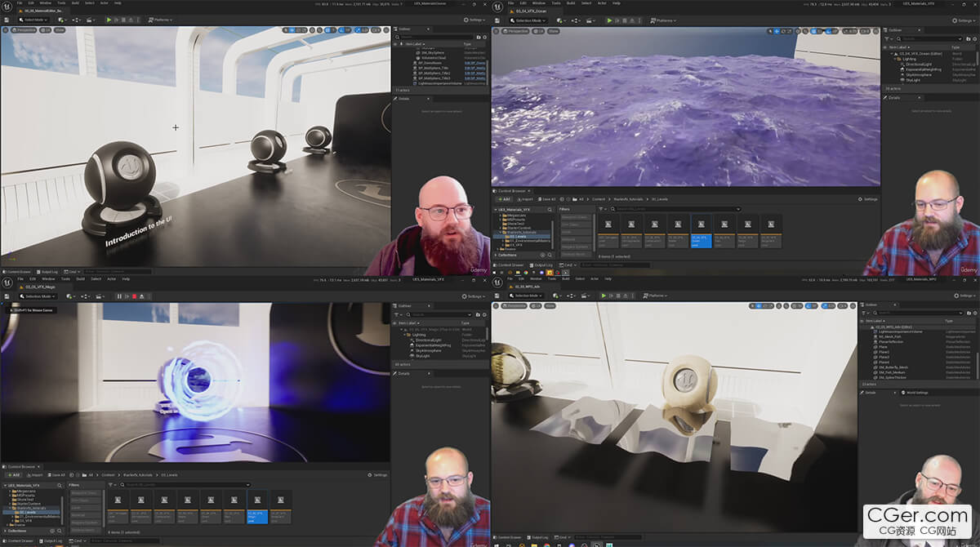Select the rotate gizmo tool in top-left viewport
This screenshot has width=980, height=547.
(298, 30)
